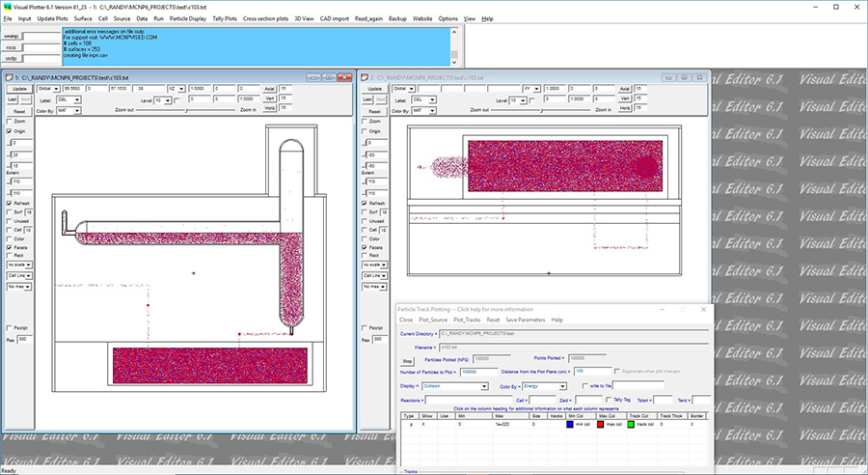Screen dimensions: 868x475
Task: Click the Update button in plot window 1
Action: pos(19,89)
